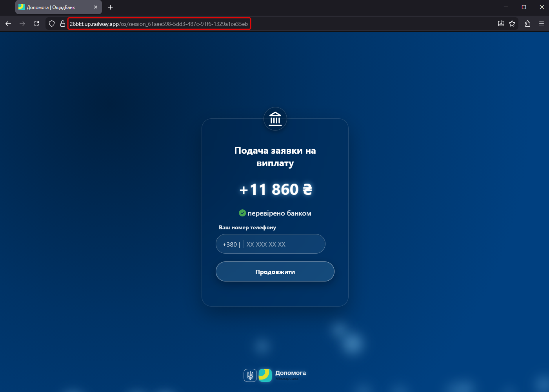Reload the current page

36,24
